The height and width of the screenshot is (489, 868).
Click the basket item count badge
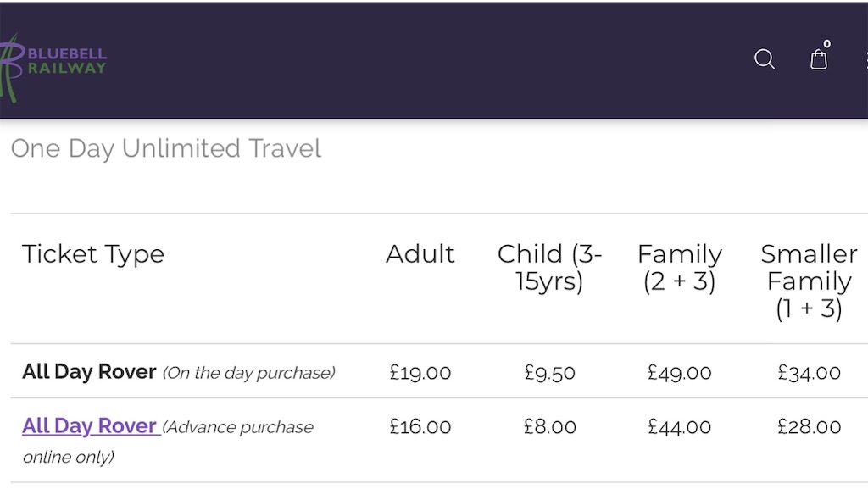(x=827, y=44)
